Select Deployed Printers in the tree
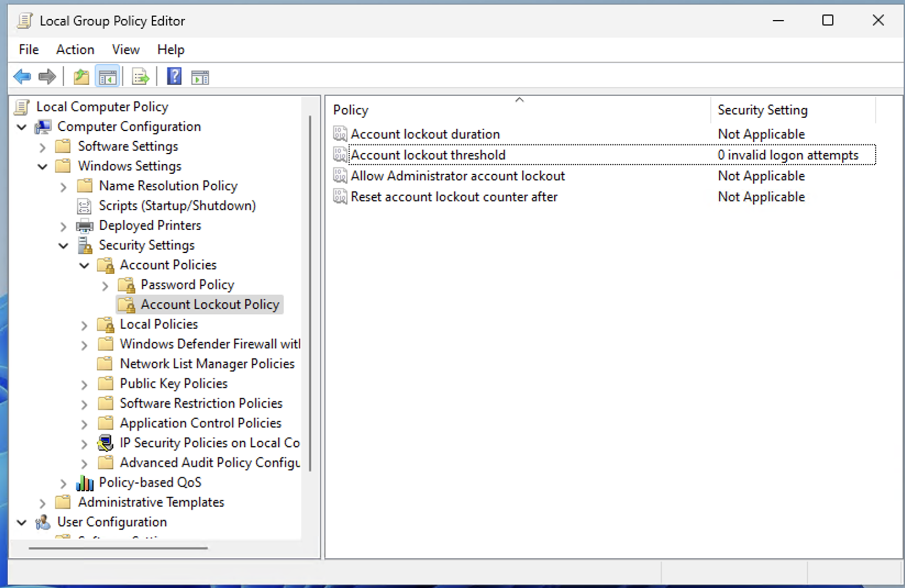The width and height of the screenshot is (905, 588). [x=150, y=225]
